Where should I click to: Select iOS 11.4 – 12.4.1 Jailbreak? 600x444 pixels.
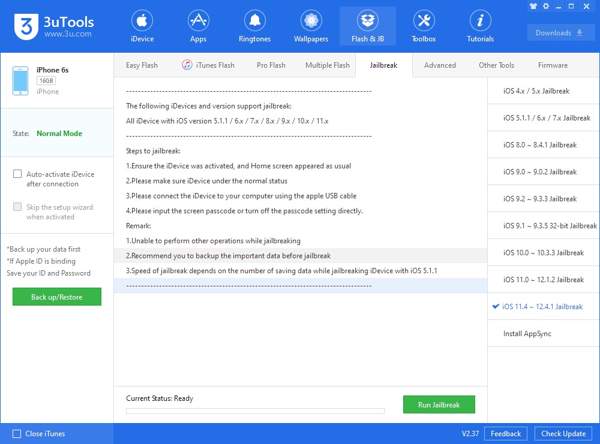click(x=543, y=307)
